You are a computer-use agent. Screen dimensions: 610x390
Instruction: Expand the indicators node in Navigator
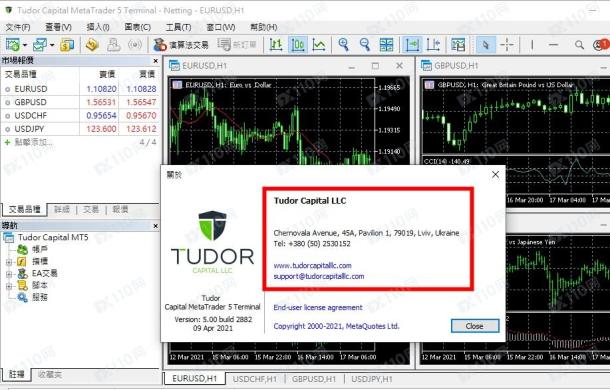click(9, 262)
